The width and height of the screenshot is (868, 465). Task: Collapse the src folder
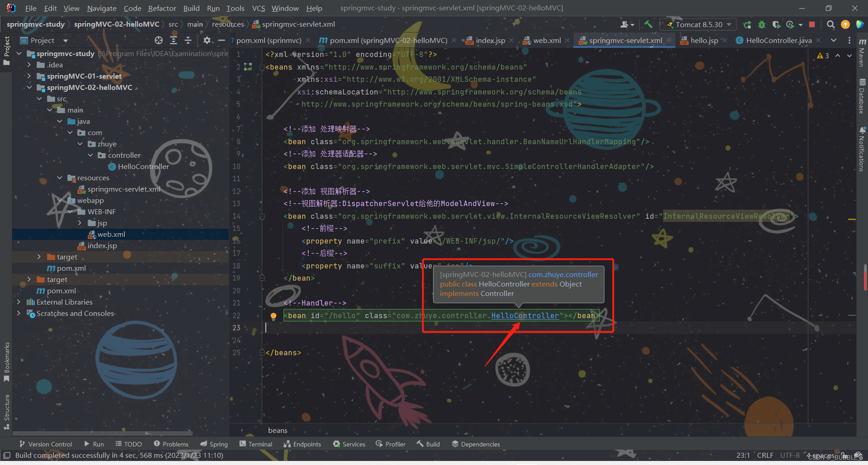tap(39, 99)
